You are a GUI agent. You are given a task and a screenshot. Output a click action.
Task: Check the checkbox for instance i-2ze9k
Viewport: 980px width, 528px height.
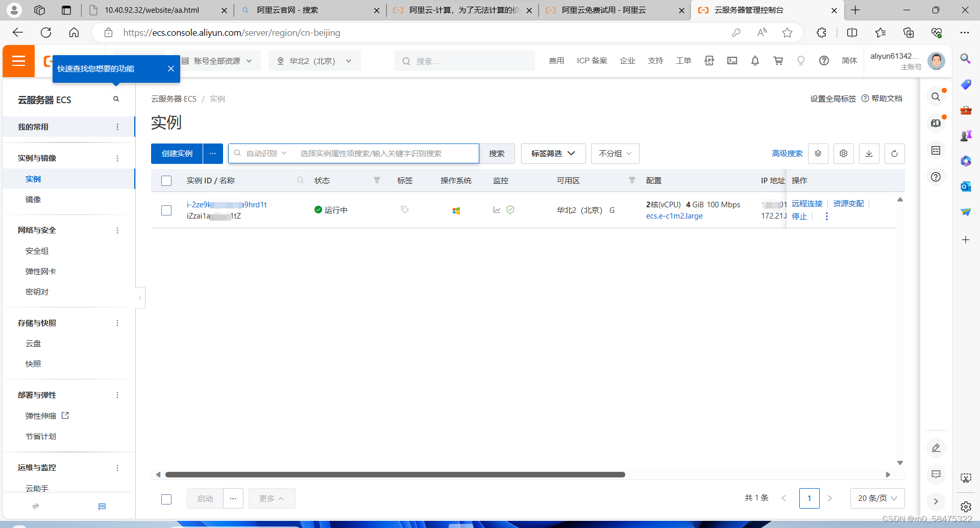coord(166,210)
